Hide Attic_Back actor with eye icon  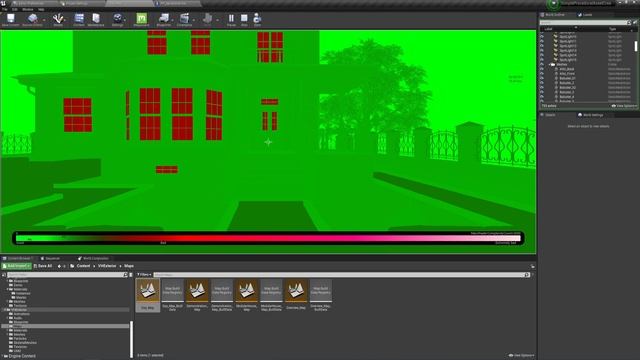tap(542, 69)
